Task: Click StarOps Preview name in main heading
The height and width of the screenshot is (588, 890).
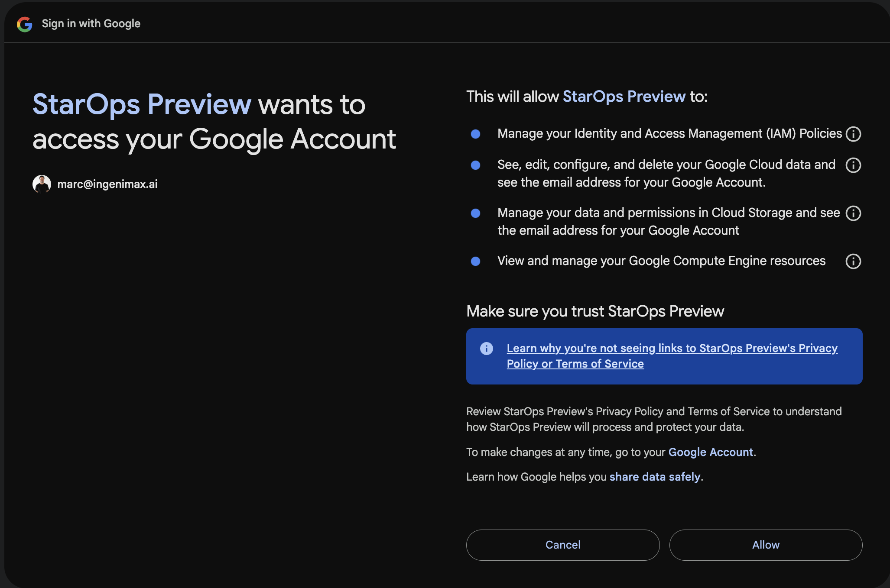Action: 142,104
